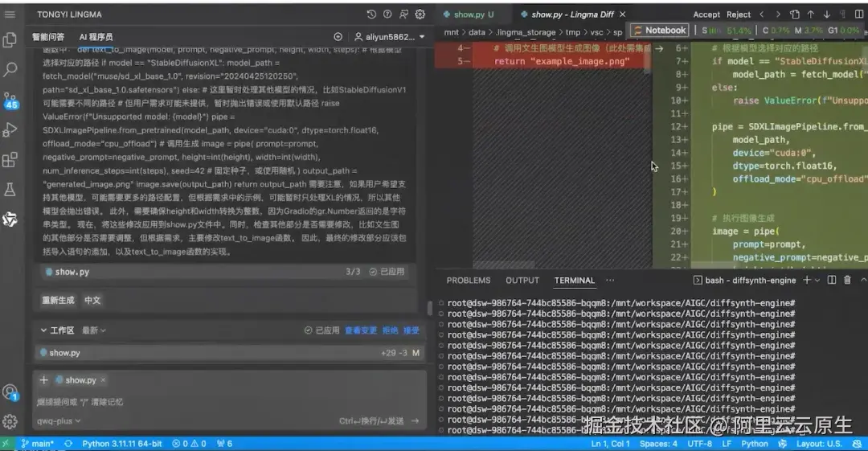Open the Tongyi Lingma sidebar icon

click(x=10, y=219)
